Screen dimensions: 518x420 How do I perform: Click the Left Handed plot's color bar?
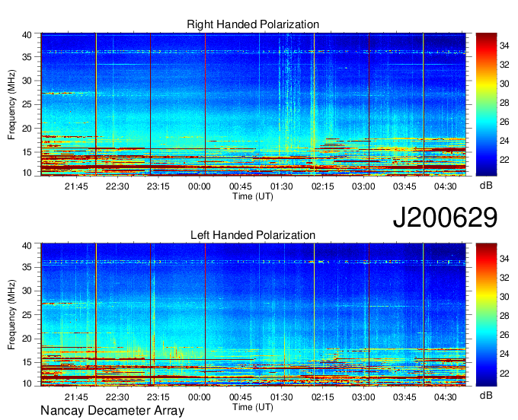(x=486, y=315)
